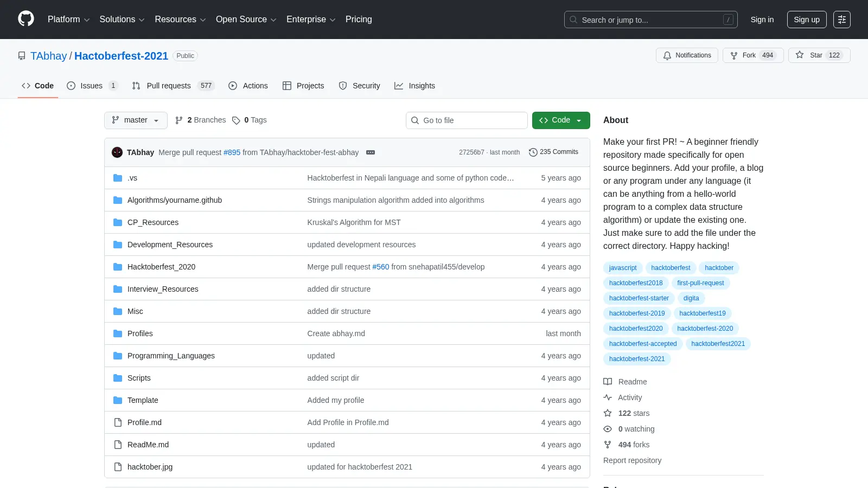Open the Pricing page
The height and width of the screenshot is (488, 868).
(x=359, y=20)
